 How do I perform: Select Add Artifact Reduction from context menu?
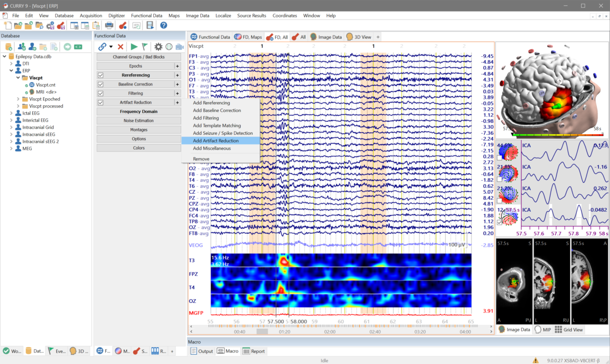click(216, 141)
